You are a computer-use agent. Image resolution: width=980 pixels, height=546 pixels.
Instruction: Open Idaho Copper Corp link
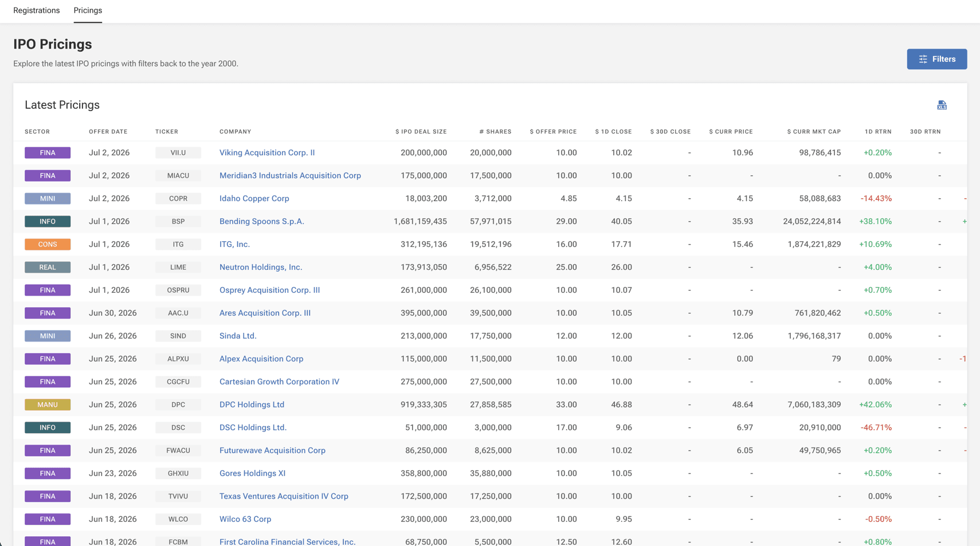click(x=254, y=198)
